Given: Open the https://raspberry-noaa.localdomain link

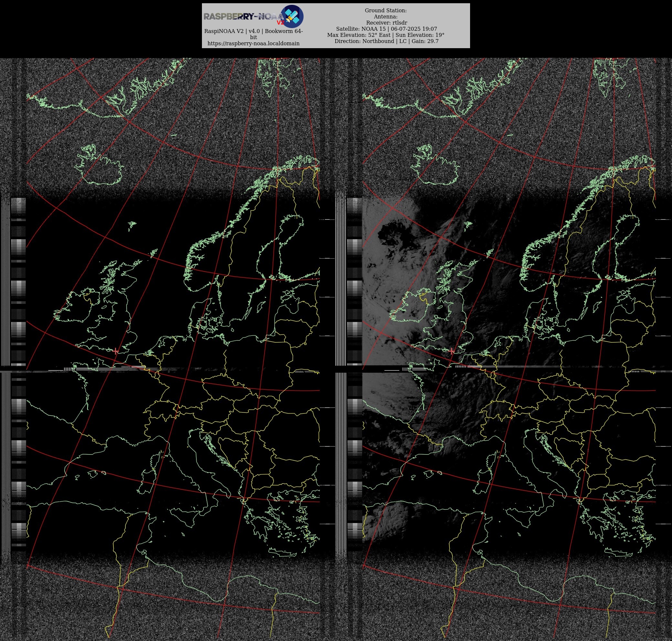Looking at the screenshot, I should (x=253, y=43).
